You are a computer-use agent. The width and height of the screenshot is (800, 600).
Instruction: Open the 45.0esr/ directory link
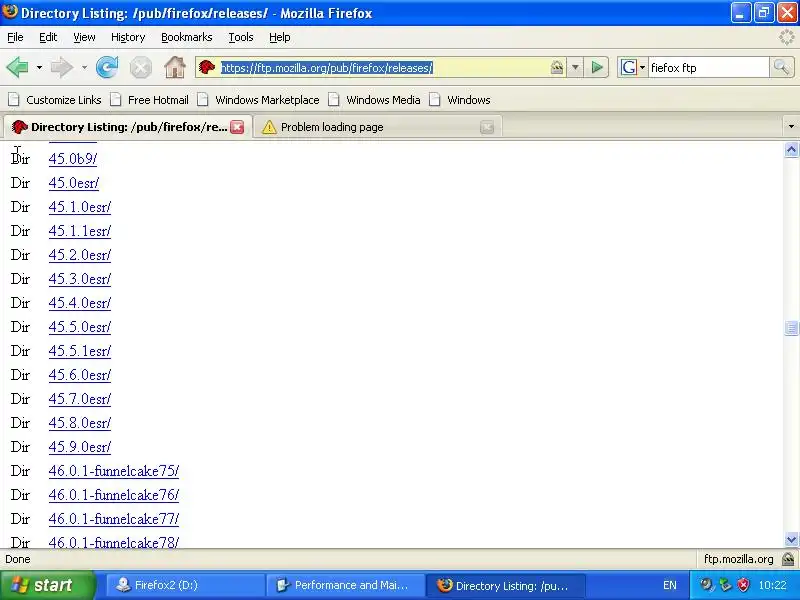(x=73, y=183)
